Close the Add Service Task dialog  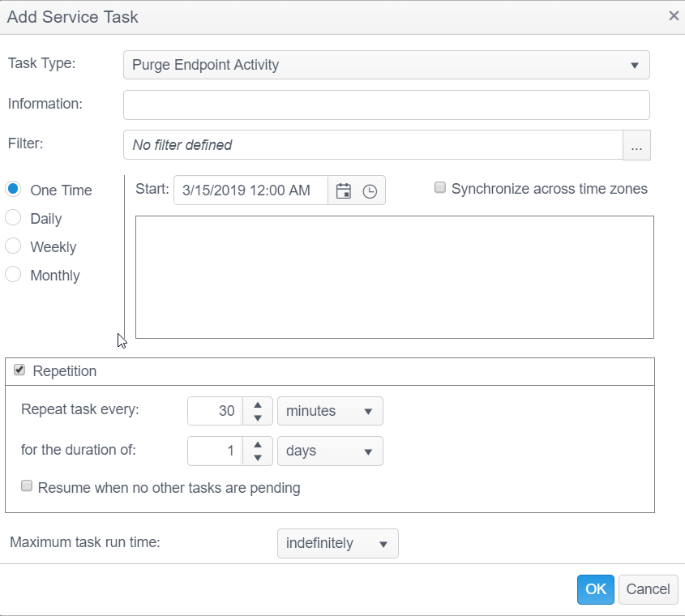pyautogui.click(x=673, y=15)
